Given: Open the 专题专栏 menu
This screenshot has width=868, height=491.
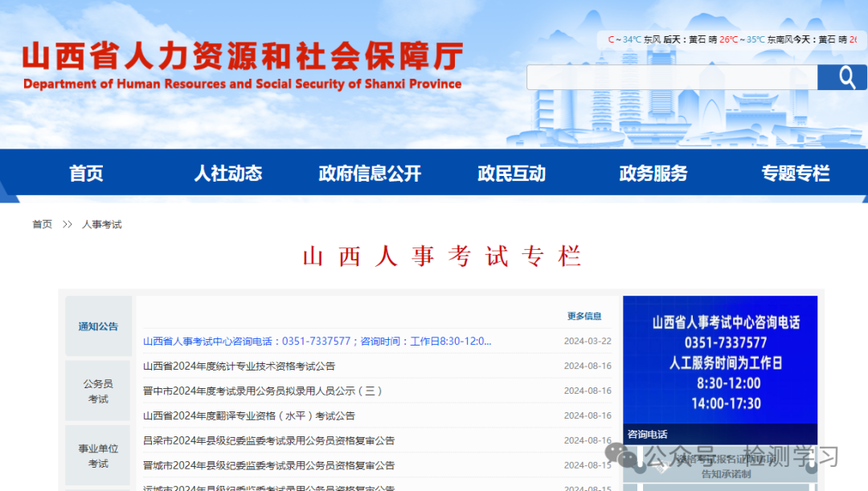Looking at the screenshot, I should [x=794, y=173].
